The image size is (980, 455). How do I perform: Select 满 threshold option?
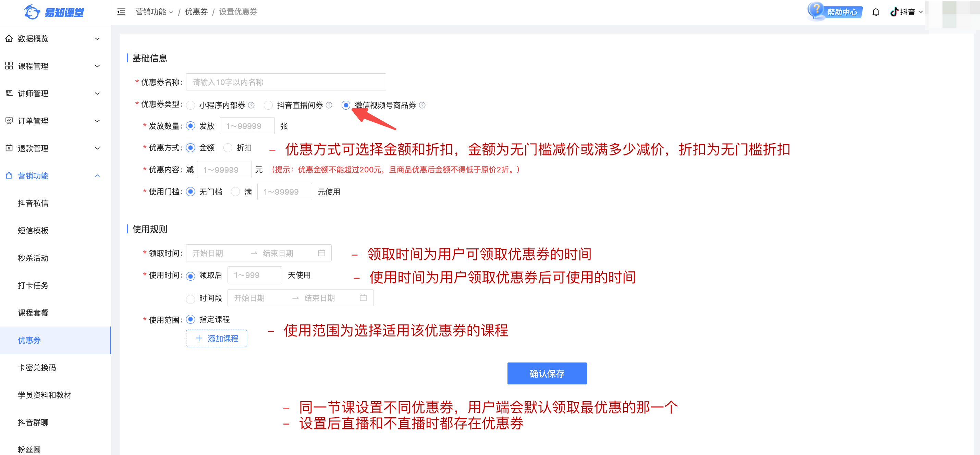coord(235,192)
